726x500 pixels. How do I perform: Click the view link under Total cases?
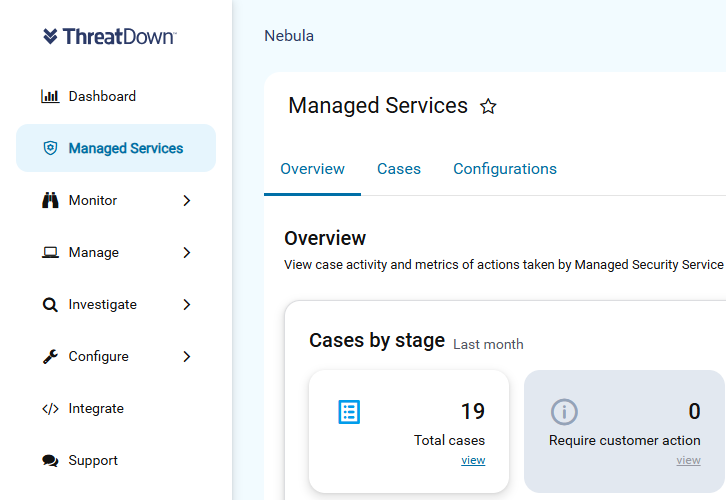[x=473, y=460]
